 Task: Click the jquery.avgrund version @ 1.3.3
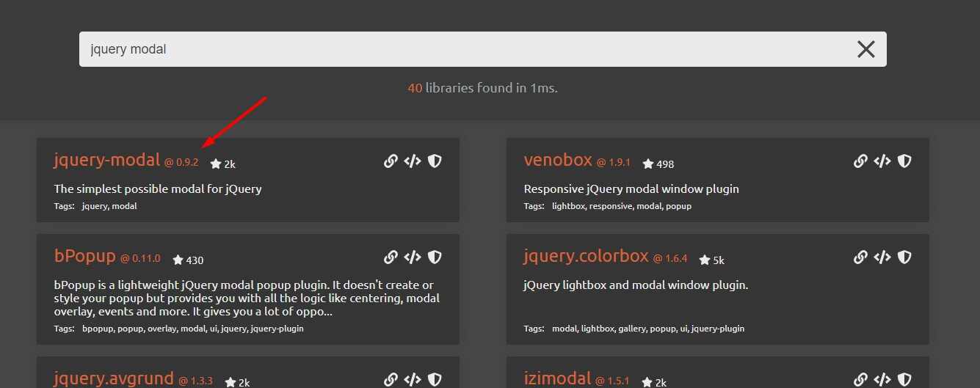195,381
